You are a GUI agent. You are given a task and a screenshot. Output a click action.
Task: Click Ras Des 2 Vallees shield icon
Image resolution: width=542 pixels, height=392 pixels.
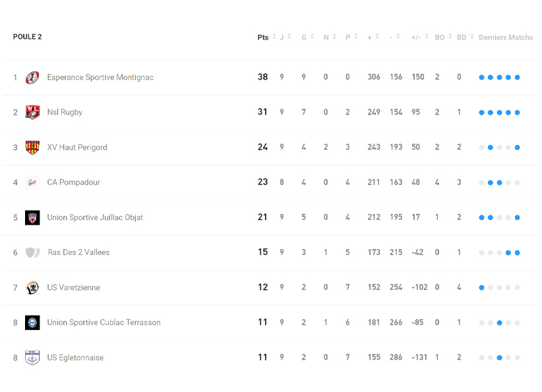[x=32, y=252]
